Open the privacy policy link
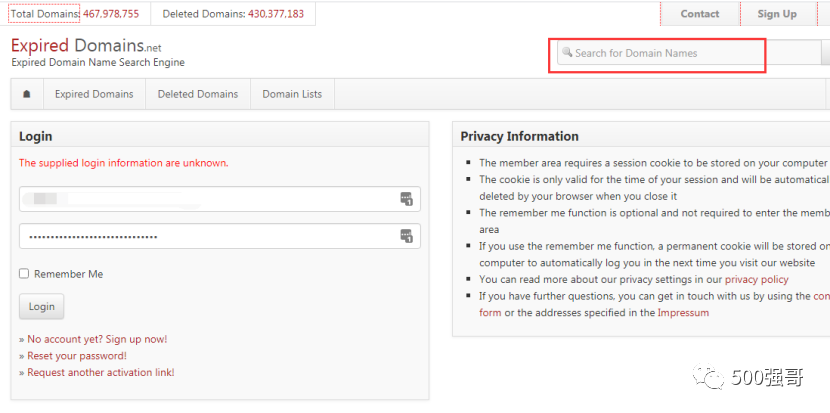Image resolution: width=830 pixels, height=413 pixels. click(x=756, y=280)
